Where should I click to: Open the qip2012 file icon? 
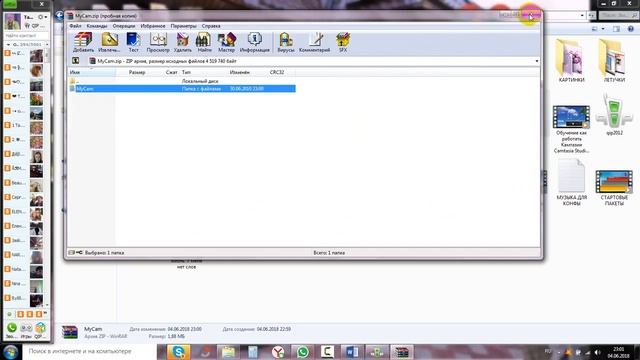pos(614,114)
